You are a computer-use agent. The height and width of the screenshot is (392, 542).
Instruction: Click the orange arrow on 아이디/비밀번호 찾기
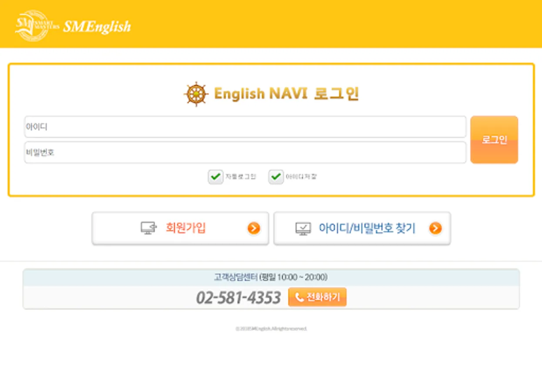point(435,228)
